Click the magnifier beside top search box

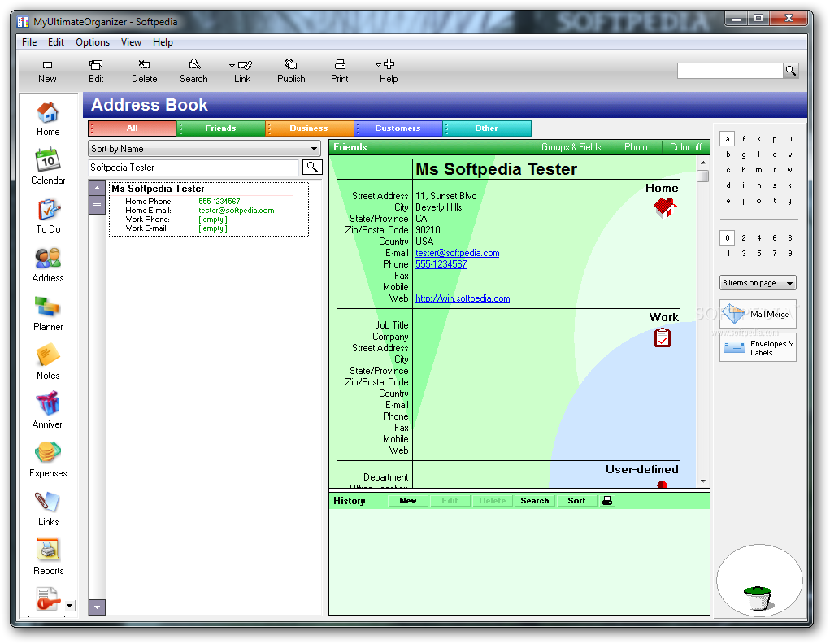[791, 71]
